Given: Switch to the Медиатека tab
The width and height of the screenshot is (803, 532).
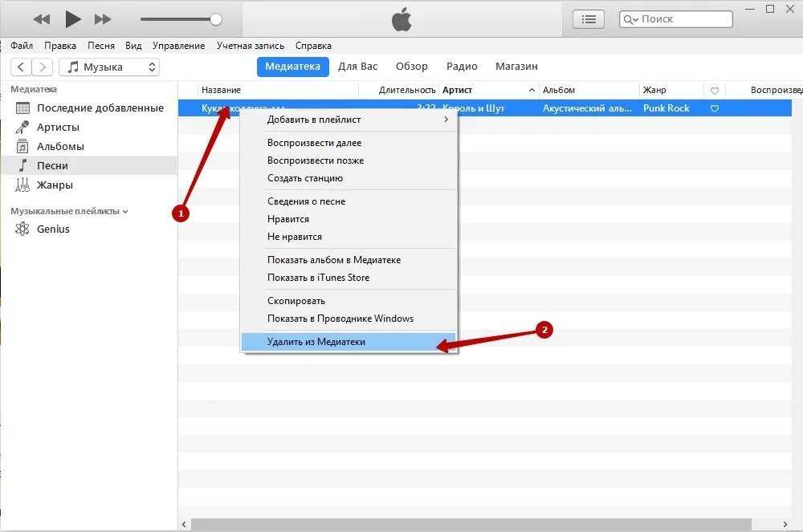Looking at the screenshot, I should pos(292,67).
